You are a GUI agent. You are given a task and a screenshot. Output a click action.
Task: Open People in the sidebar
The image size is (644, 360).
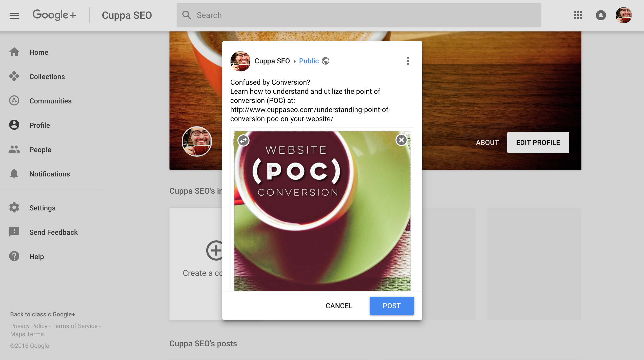[x=40, y=150]
